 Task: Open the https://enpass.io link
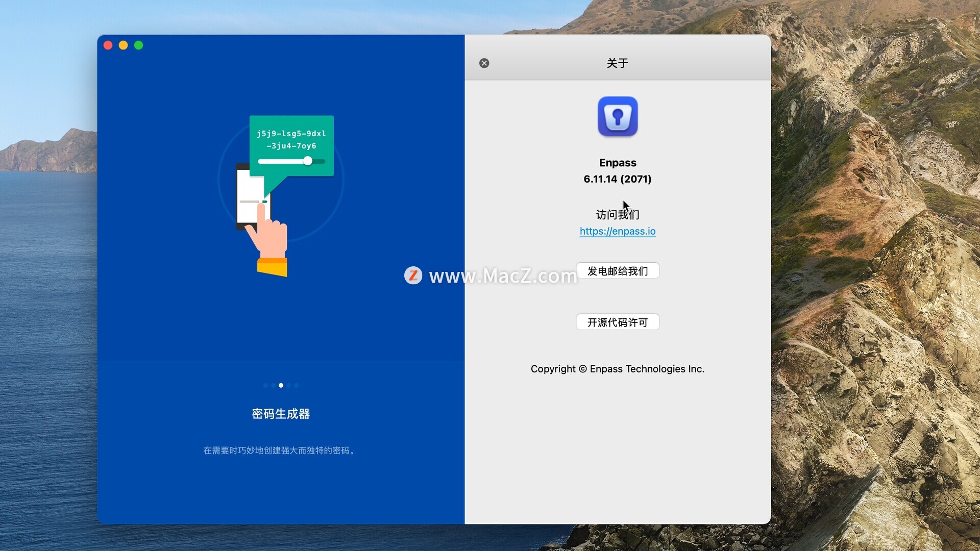(x=618, y=231)
